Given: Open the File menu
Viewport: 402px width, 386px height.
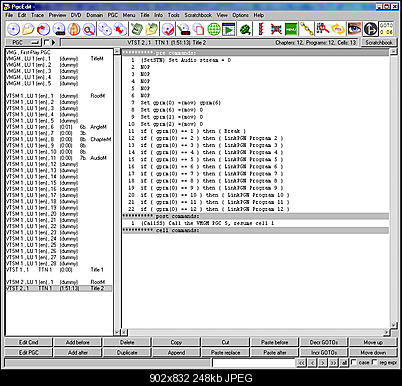Looking at the screenshot, I should (9, 15).
